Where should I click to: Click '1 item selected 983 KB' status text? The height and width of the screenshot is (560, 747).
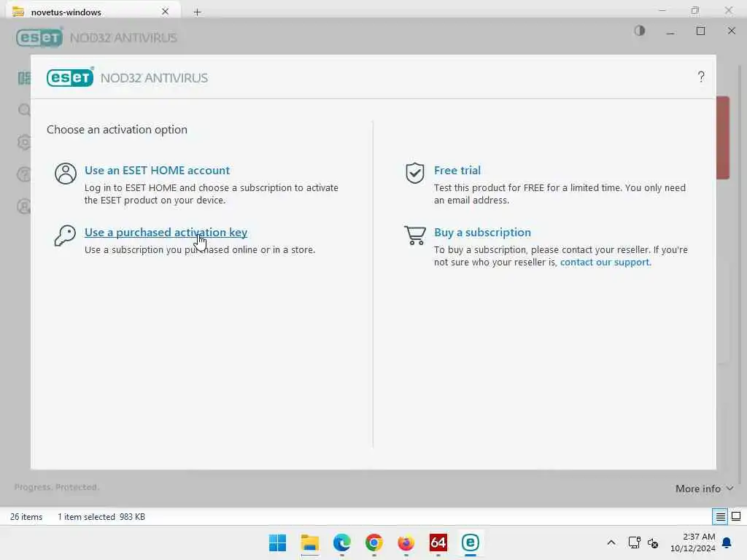coord(101,517)
